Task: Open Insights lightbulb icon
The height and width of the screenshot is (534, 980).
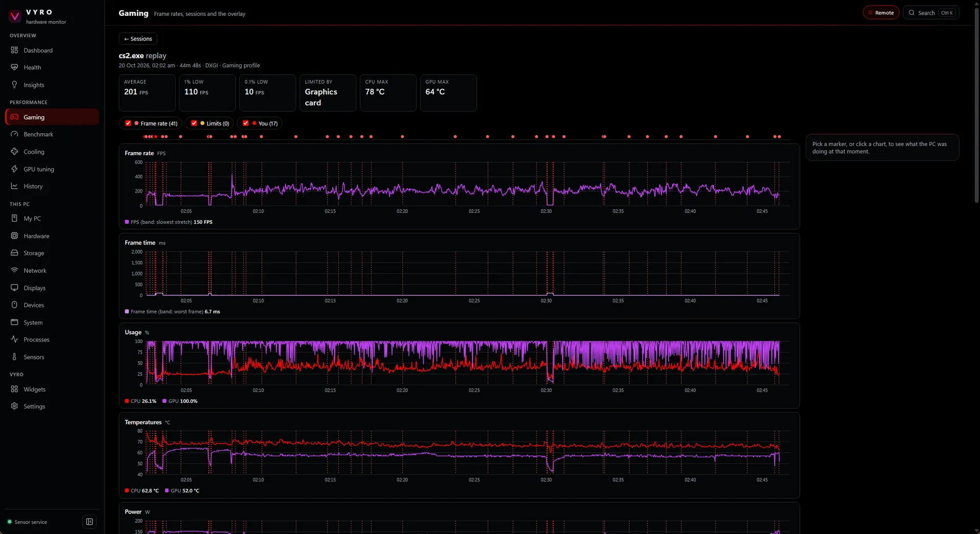Action: pos(14,85)
